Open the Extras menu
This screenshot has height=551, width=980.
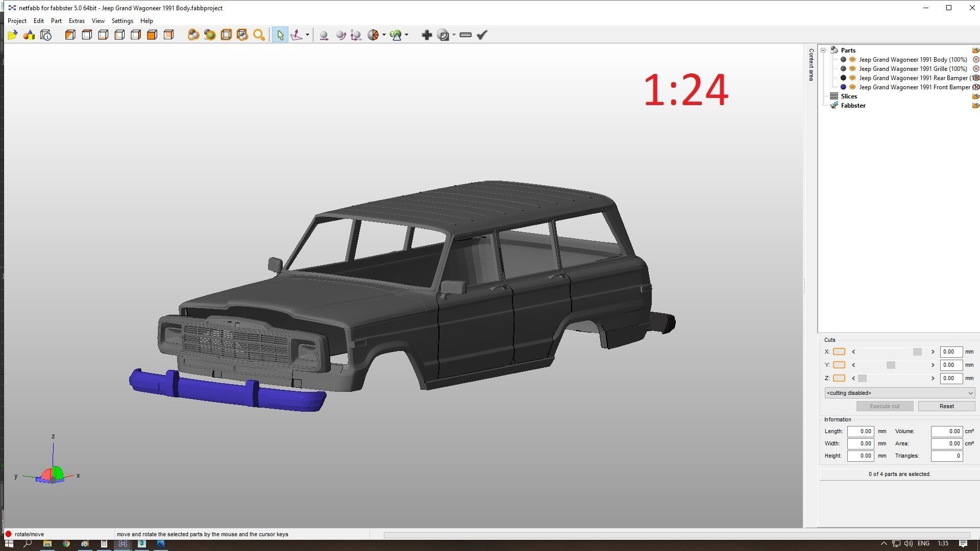pyautogui.click(x=77, y=21)
